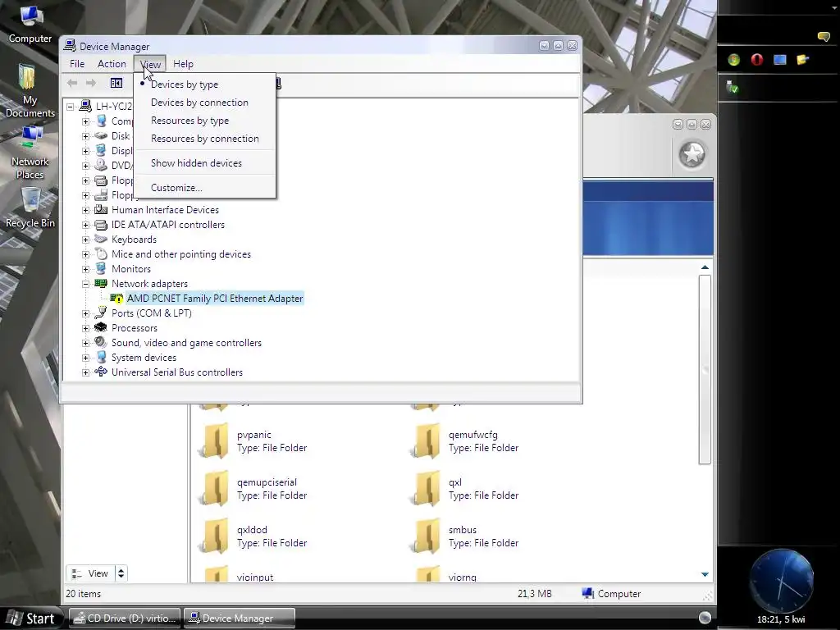Choose 'Devices by connection' view option

pyautogui.click(x=199, y=103)
